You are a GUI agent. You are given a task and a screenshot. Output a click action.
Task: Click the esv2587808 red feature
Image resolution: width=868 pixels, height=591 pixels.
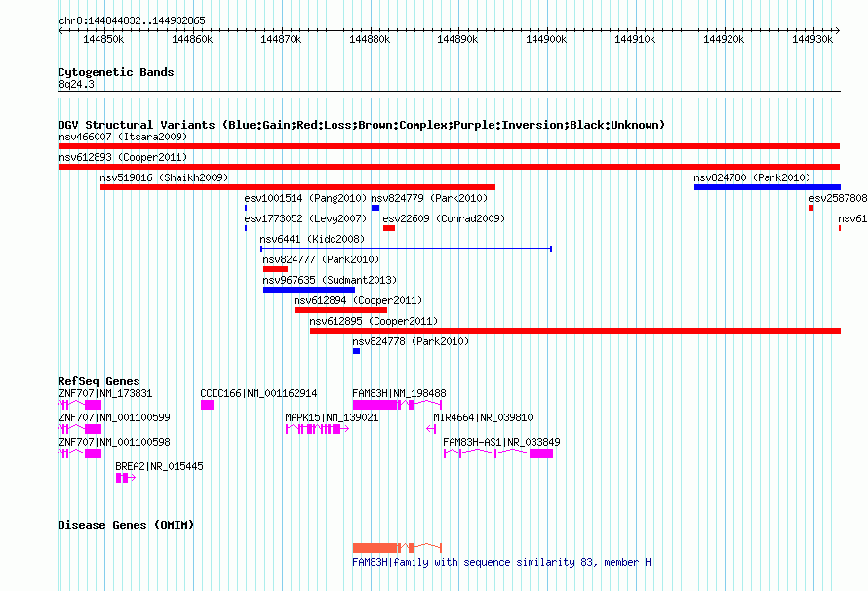coord(811,208)
